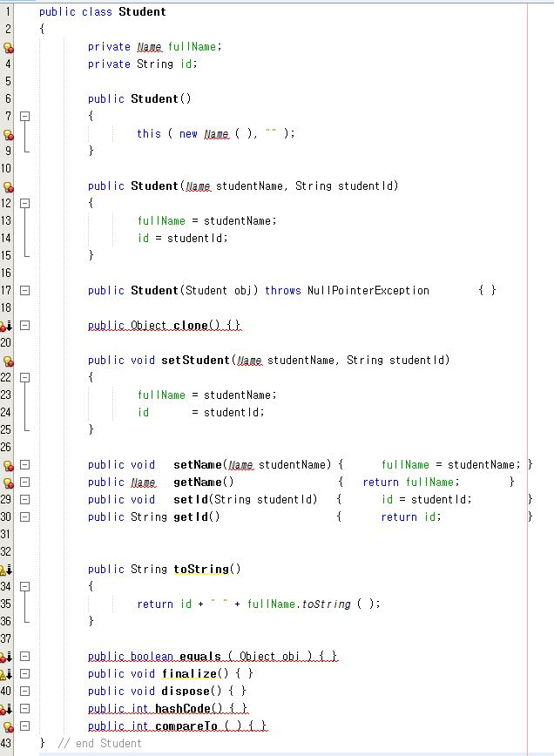Click error/override gutter icon on clone() line
Image resolution: width=554 pixels, height=756 pixels.
(6, 326)
